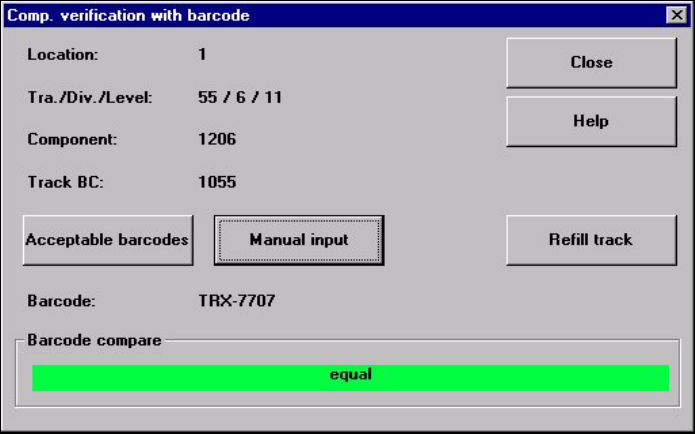Click the green 'equal' compare result bar
Viewport: 695px width, 434px height.
click(x=351, y=378)
